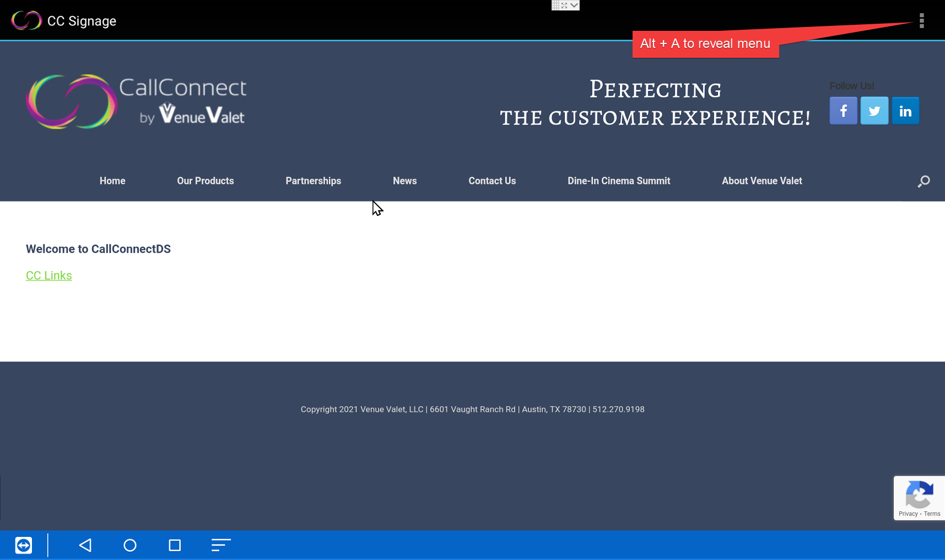Tap the Android back triangle button
945x560 pixels.
(x=85, y=545)
